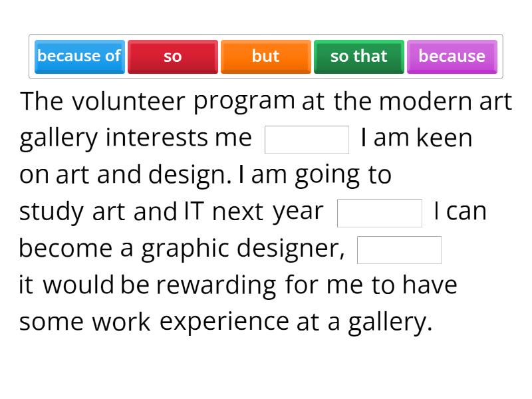Viewport: 532px width, 399px height.
Task: Click the word "rewarding" in the passage
Action: [216, 285]
